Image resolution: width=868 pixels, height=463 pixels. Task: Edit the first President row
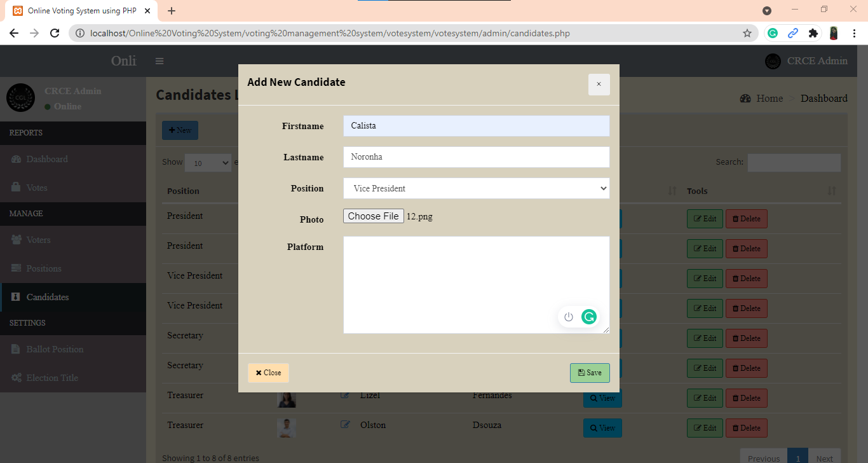tap(705, 219)
